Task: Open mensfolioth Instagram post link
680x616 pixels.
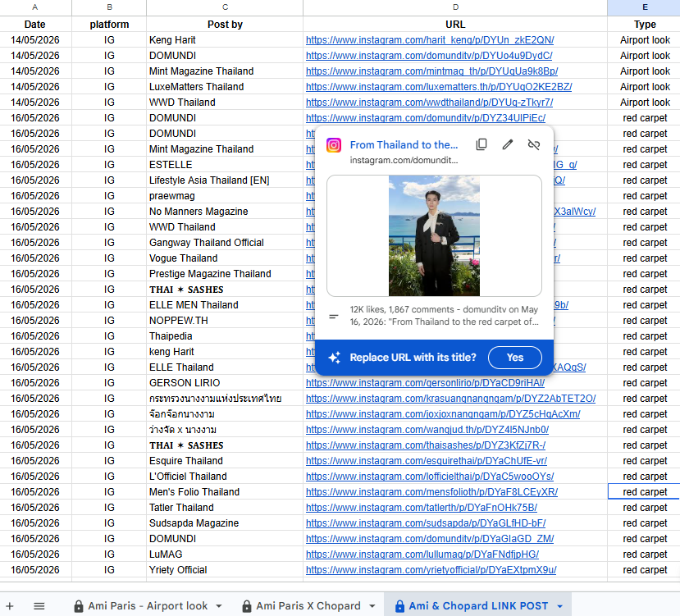Action: click(x=432, y=492)
